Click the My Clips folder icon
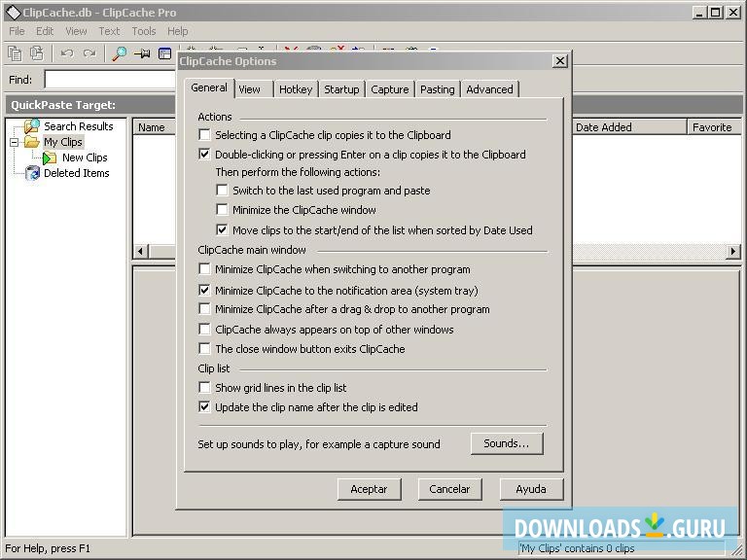 pos(32,142)
